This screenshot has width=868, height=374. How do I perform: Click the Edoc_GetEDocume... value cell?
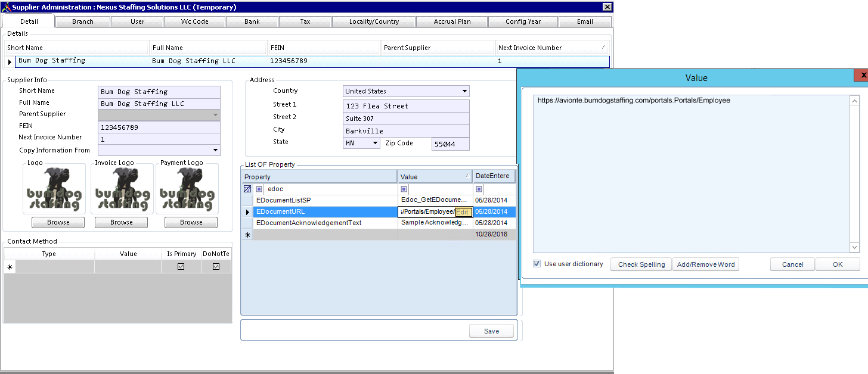(x=435, y=201)
